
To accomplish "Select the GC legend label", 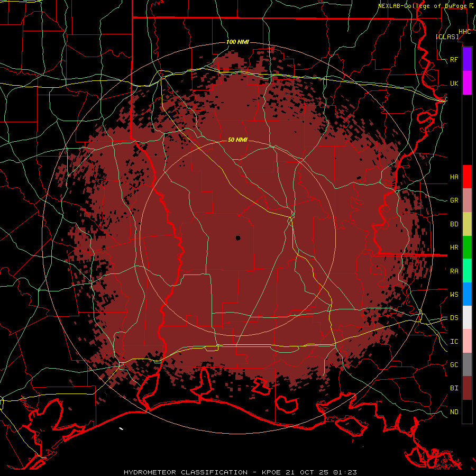I will tap(454, 365).
